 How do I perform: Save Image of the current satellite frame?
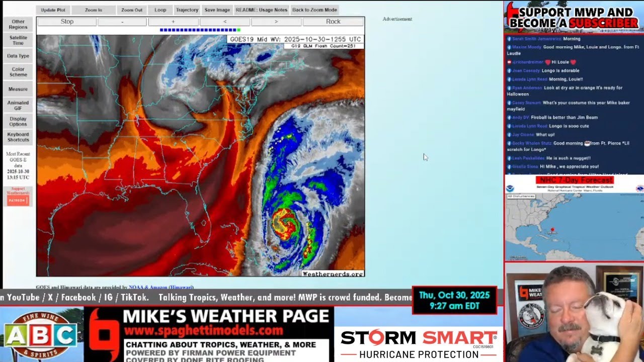tap(217, 10)
